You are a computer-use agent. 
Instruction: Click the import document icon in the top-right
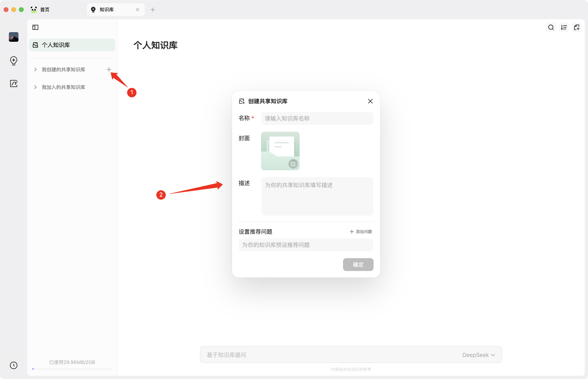pos(577,27)
